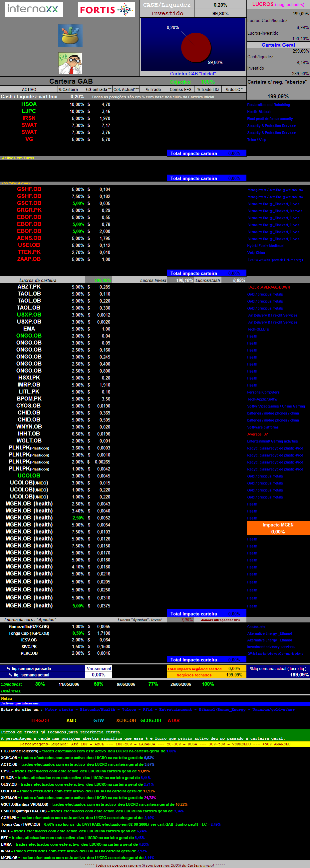This screenshot has width=310, height=868.
Task: Click the ITKG.OB watchlist ticker
Action: point(40,720)
